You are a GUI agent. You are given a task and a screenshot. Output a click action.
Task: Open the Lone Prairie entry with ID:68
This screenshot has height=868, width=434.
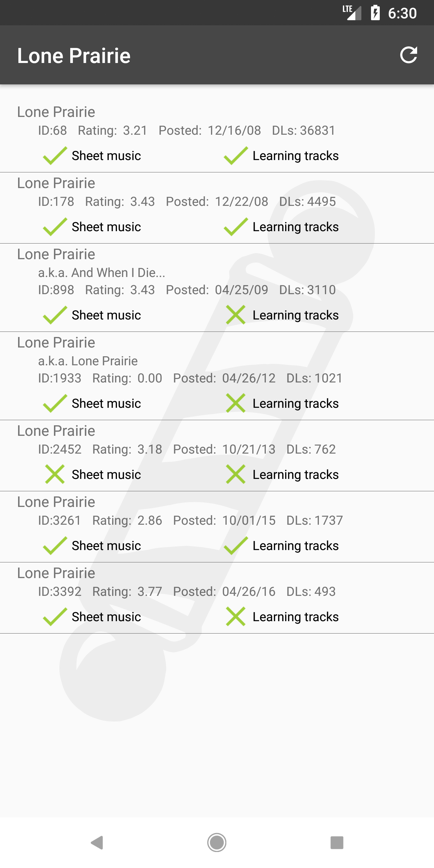point(217,137)
